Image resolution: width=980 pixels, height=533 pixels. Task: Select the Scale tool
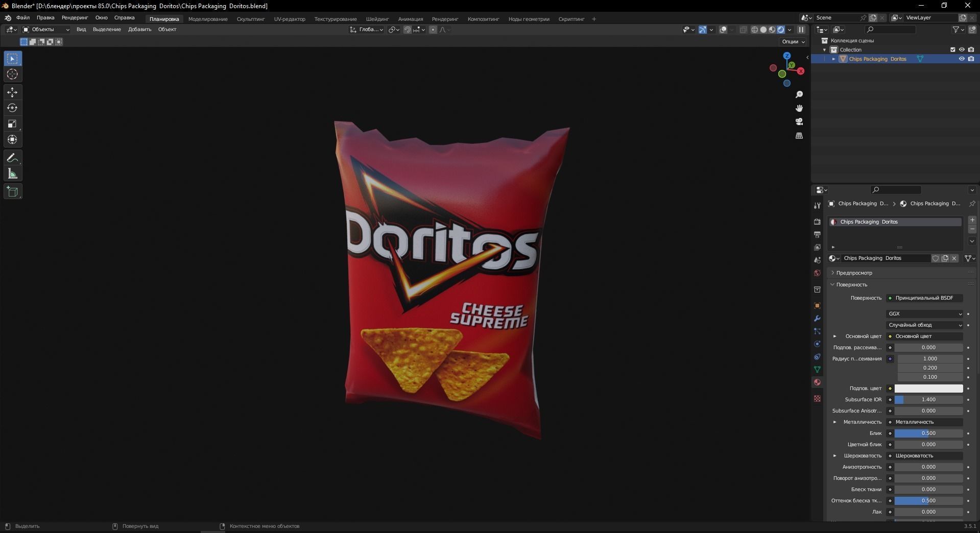click(x=12, y=124)
